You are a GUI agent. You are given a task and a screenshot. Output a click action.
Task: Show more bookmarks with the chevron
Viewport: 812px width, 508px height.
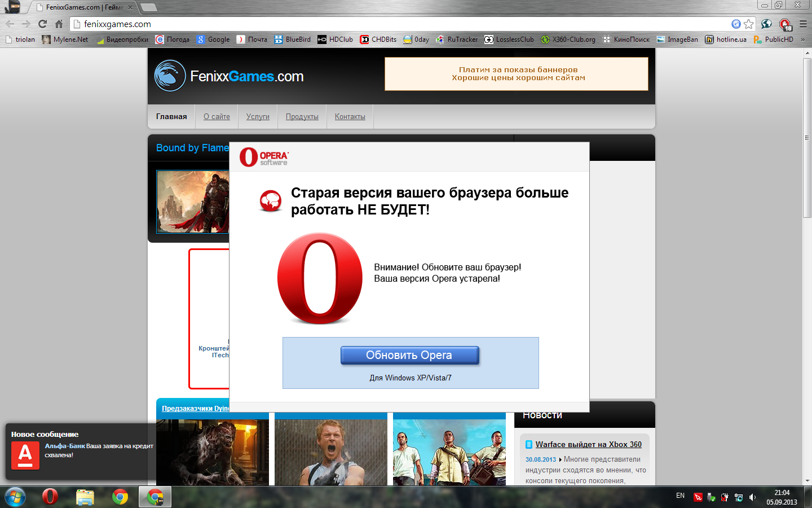click(x=803, y=40)
